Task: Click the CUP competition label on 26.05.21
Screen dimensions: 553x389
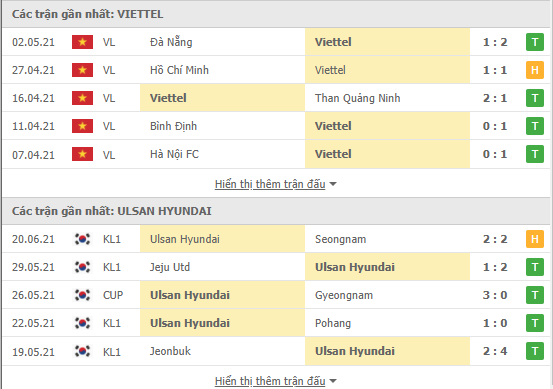Action: pos(113,295)
